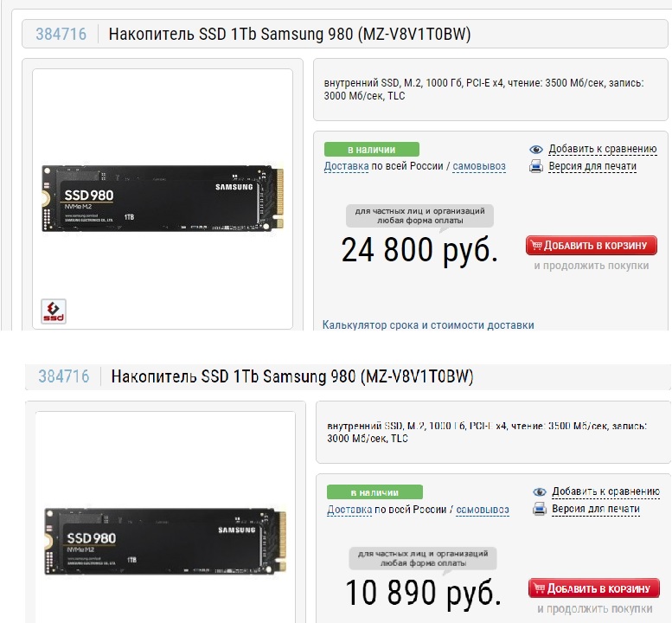Click 'и продолжить покупки' in the 10 890 руб. listing
The height and width of the screenshot is (623, 672).
tap(595, 608)
